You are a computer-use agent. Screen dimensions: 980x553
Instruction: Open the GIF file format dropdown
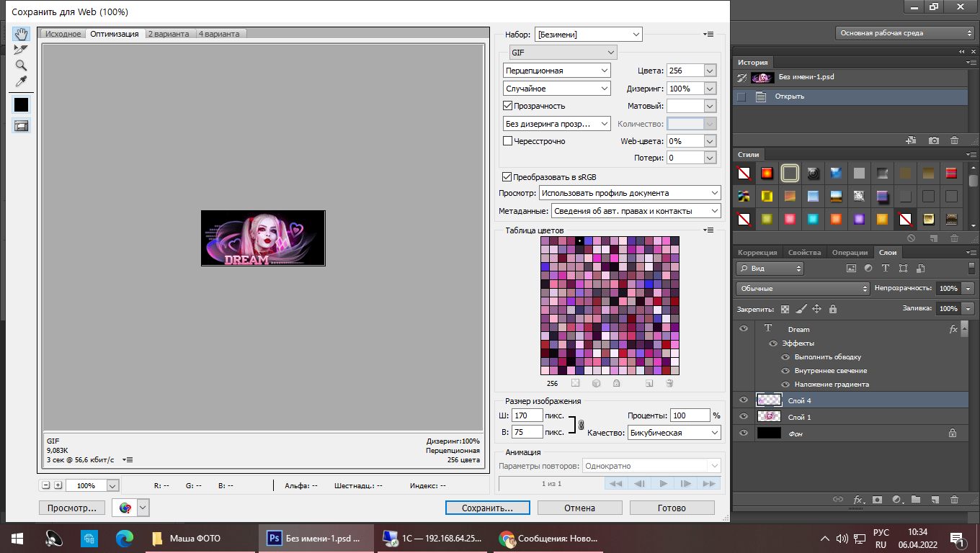click(563, 53)
